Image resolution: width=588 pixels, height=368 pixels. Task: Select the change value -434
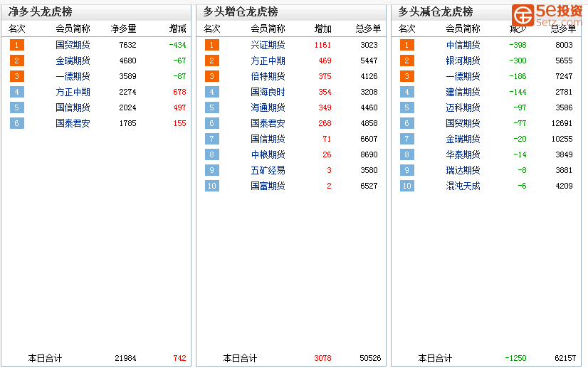[x=177, y=45]
